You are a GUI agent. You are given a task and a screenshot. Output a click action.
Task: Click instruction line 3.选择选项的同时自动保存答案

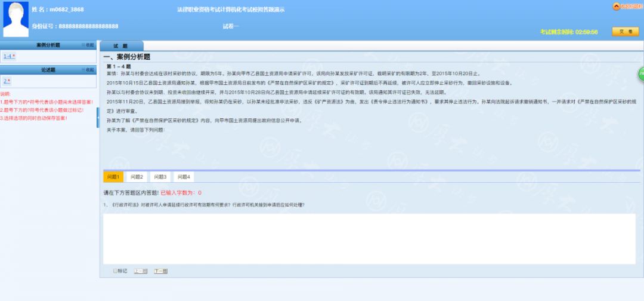coord(33,118)
